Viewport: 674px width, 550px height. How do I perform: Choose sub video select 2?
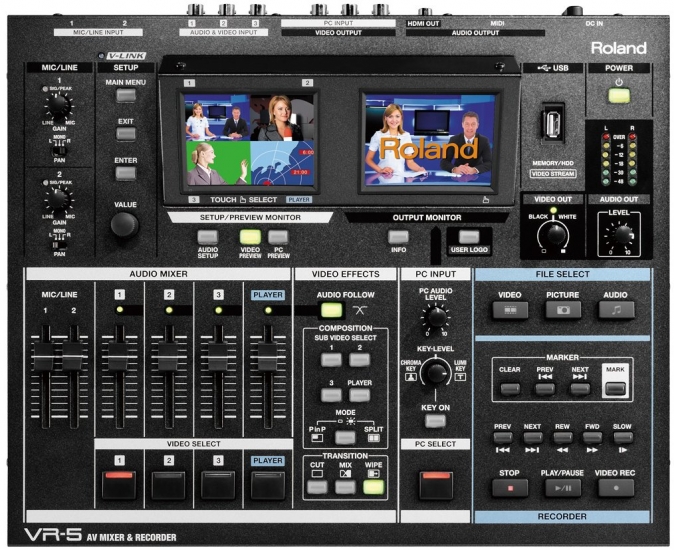(x=359, y=360)
